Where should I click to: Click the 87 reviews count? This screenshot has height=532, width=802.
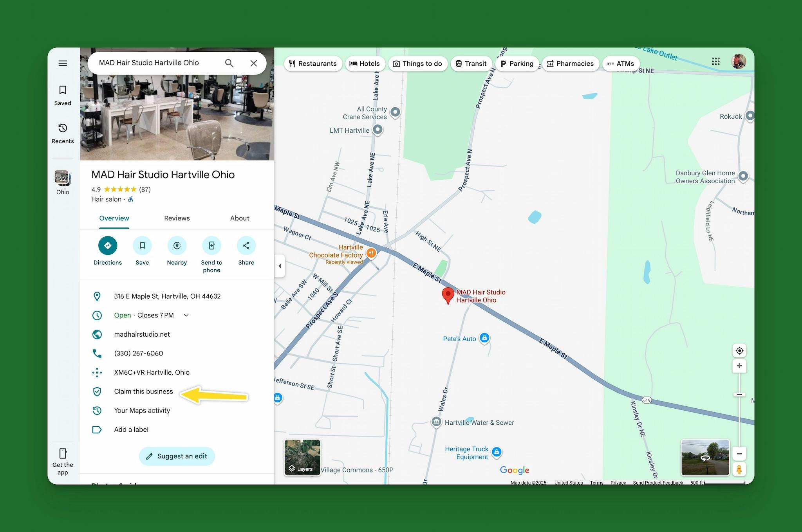[145, 190]
